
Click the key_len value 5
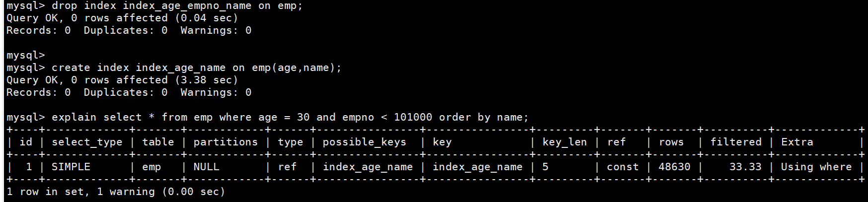click(x=545, y=167)
